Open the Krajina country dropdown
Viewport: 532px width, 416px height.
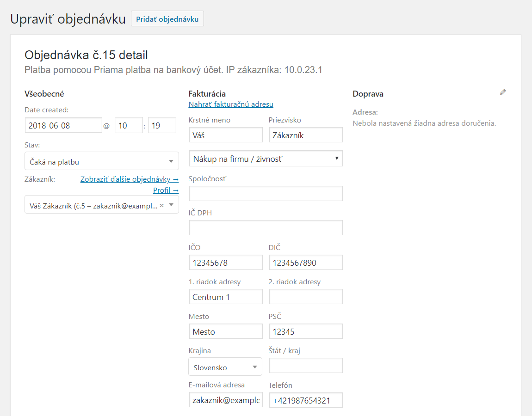click(x=225, y=367)
